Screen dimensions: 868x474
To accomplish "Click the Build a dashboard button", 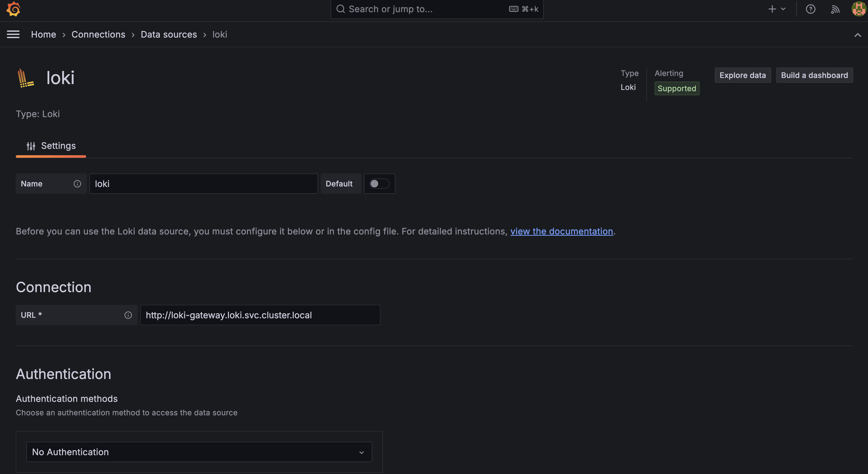I will tap(814, 75).
